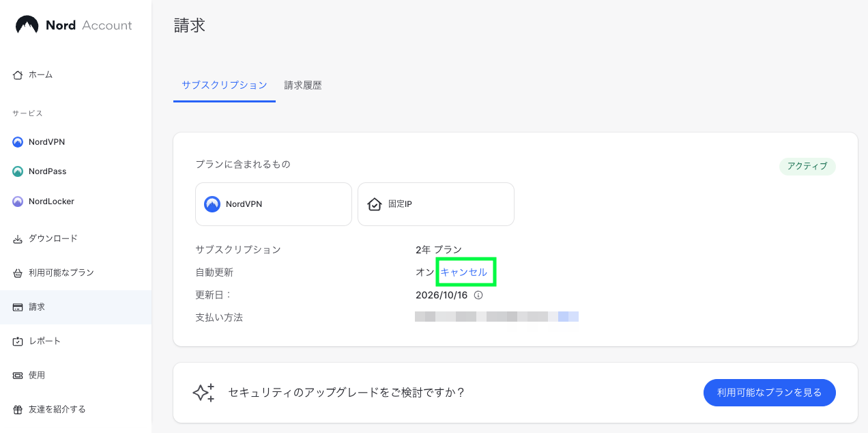Image resolution: width=868 pixels, height=433 pixels.
Task: Switch to the サブスクリプション tab
Action: pos(225,85)
